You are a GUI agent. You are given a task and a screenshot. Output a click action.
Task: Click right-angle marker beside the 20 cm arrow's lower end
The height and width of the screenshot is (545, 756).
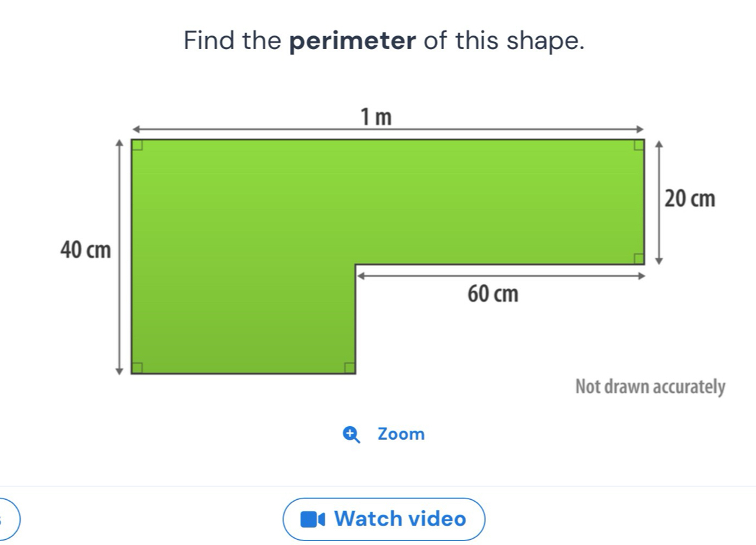tap(638, 258)
